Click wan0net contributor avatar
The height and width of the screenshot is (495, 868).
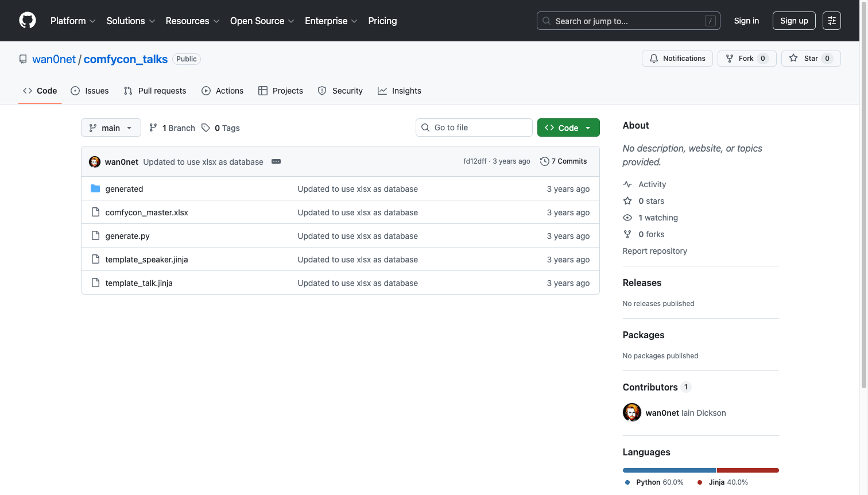(x=632, y=412)
